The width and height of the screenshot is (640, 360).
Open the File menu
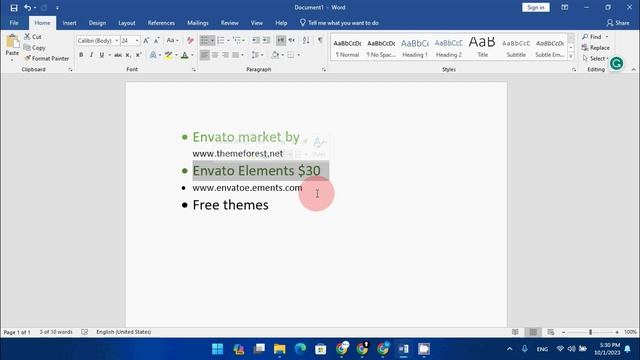pyautogui.click(x=14, y=23)
